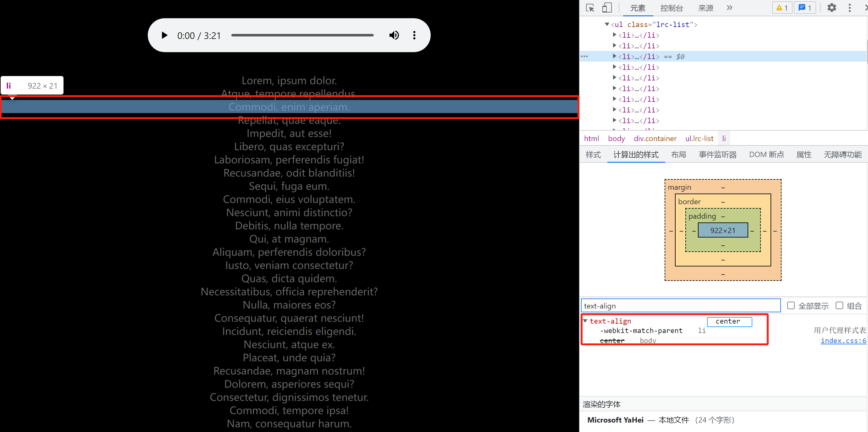Viewport: 868px width, 432px height.
Task: Click lyric 'Nulla, maiores eos?'
Action: (289, 305)
